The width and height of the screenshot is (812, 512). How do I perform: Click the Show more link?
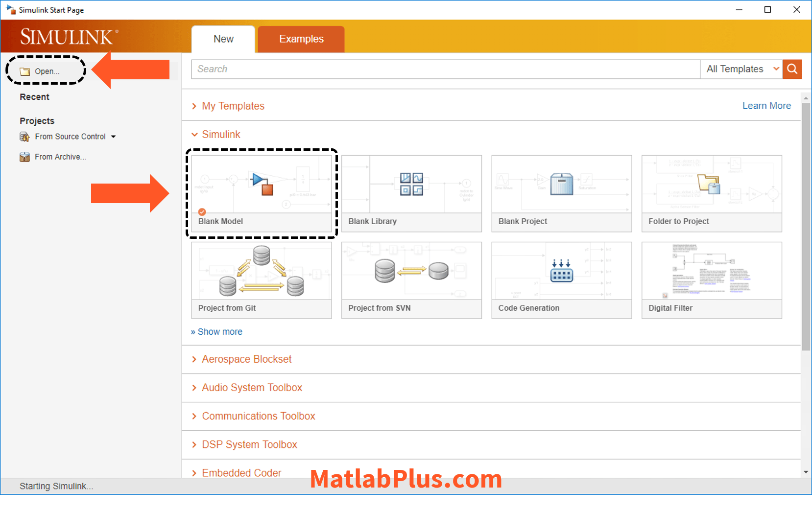click(x=216, y=332)
